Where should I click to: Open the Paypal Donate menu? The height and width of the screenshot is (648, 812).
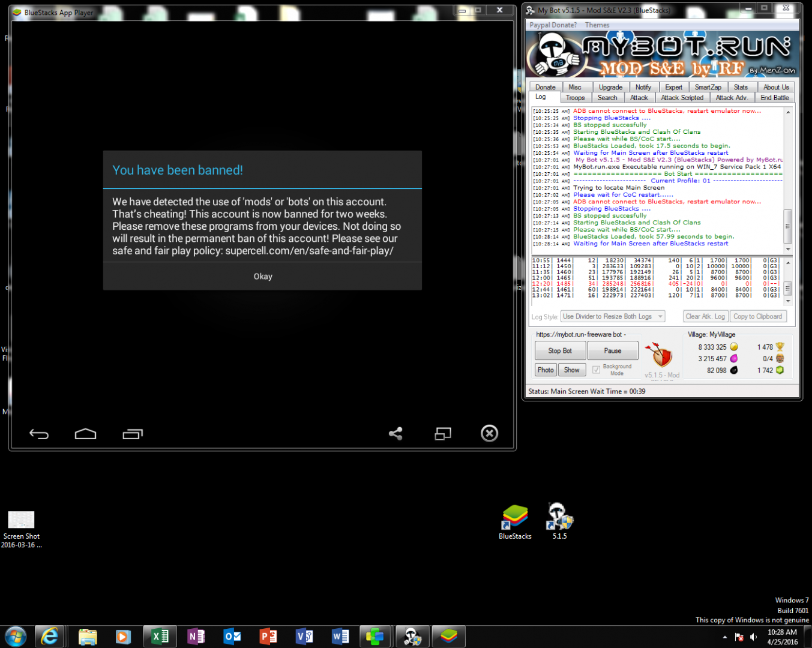(553, 25)
